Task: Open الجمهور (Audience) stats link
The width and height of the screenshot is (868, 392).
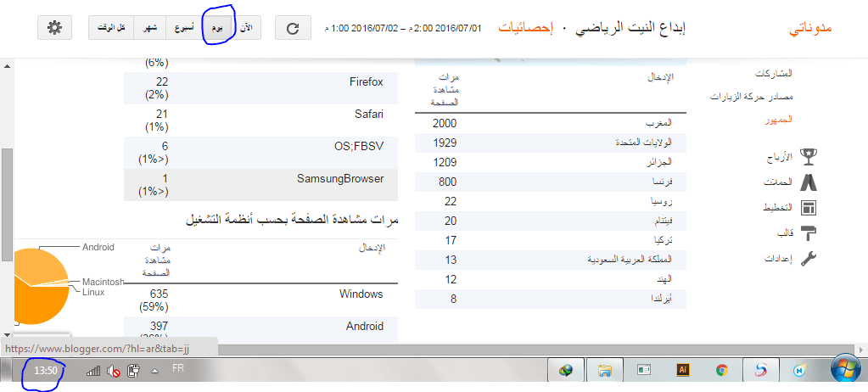Action: point(778,120)
